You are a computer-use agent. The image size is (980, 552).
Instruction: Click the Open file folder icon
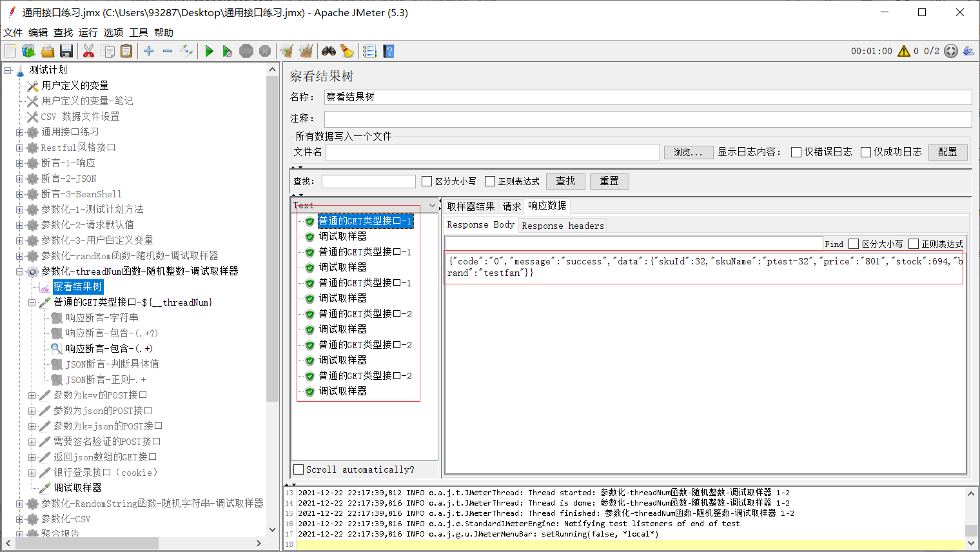click(47, 51)
